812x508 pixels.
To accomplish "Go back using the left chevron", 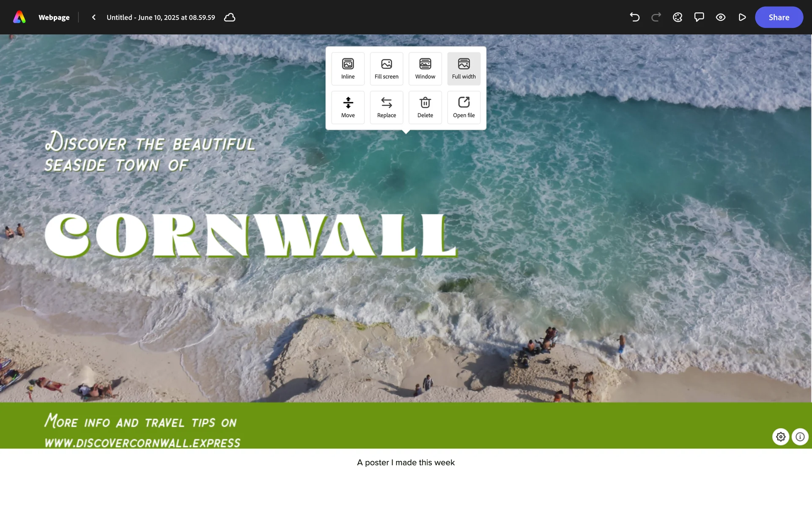I will (x=94, y=17).
